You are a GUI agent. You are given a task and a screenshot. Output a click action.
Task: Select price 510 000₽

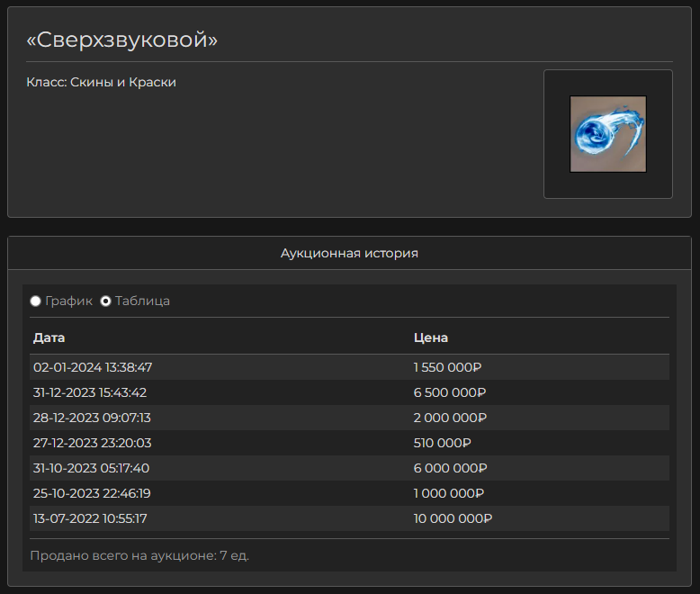[x=442, y=443]
